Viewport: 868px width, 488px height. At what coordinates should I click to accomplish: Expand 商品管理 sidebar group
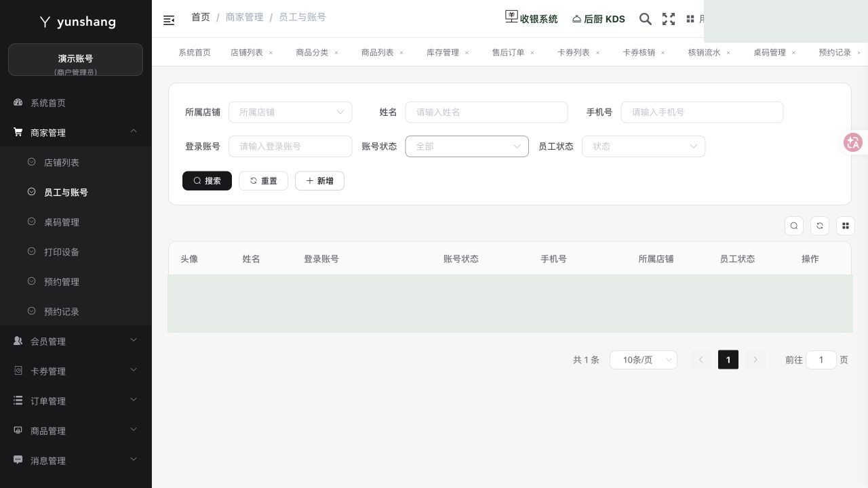tap(76, 431)
